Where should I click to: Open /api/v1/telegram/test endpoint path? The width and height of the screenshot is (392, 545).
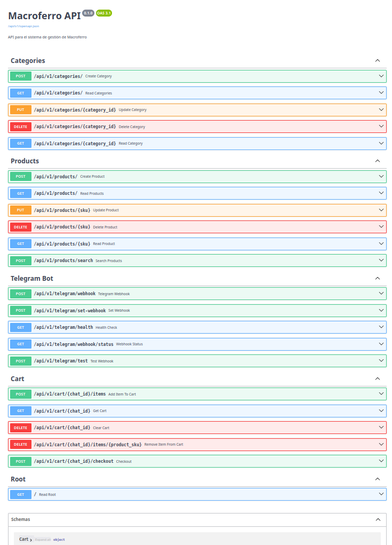(x=61, y=361)
